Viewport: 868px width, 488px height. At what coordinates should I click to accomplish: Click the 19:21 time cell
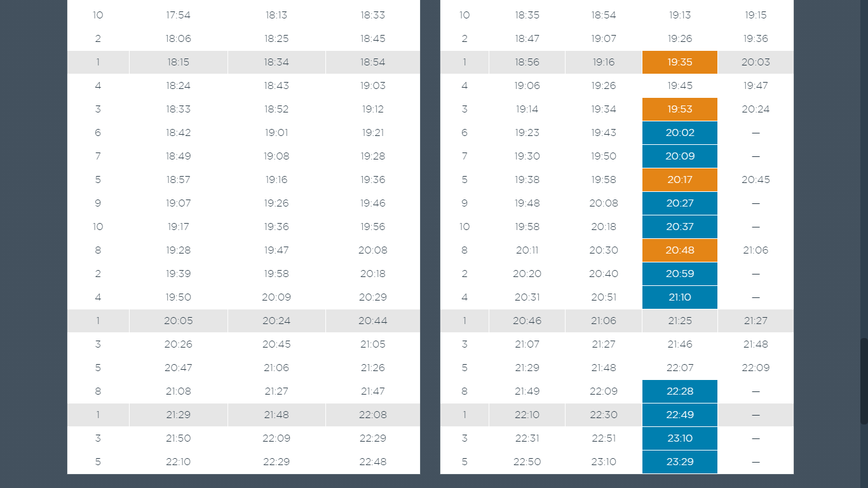373,133
